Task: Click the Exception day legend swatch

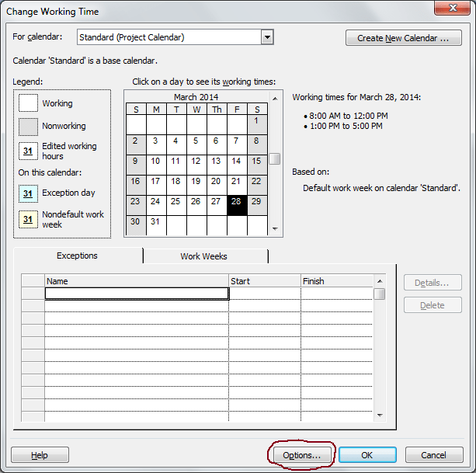Action: pos(28,193)
